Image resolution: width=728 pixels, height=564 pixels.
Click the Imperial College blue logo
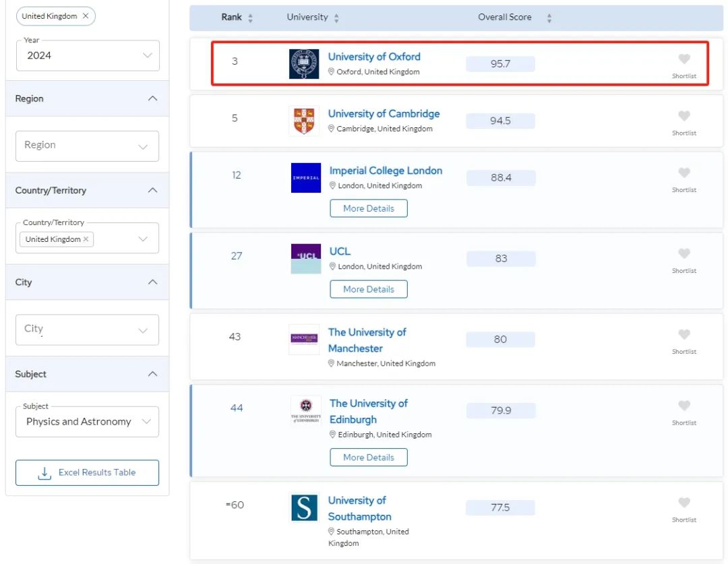(x=306, y=178)
